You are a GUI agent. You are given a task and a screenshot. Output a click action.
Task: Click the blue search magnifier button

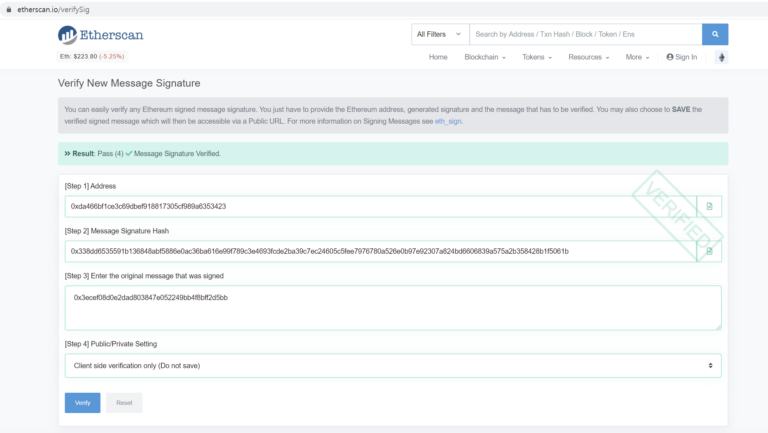tap(715, 34)
